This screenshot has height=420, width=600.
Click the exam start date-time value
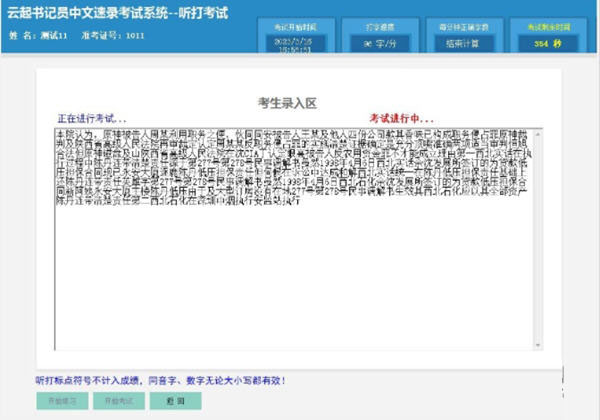tap(296, 44)
